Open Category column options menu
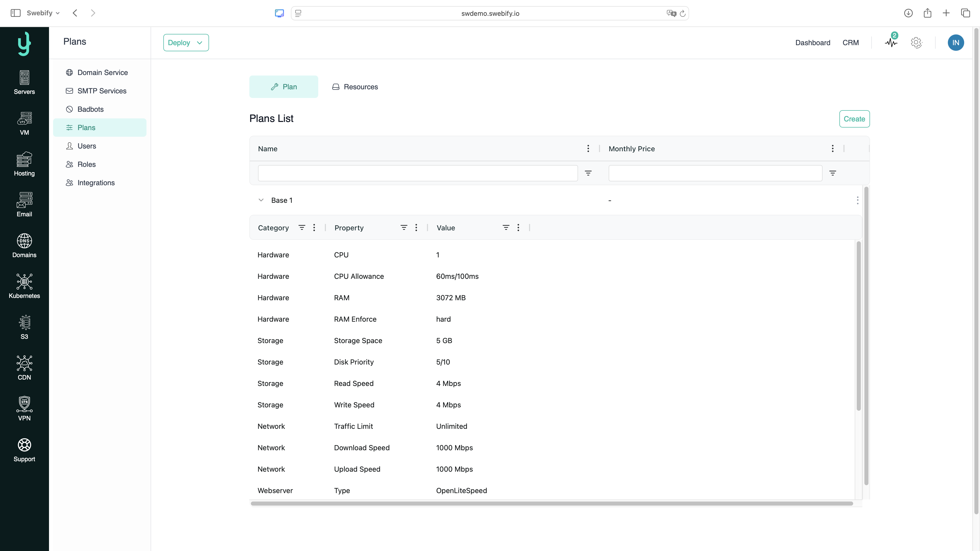 point(314,228)
